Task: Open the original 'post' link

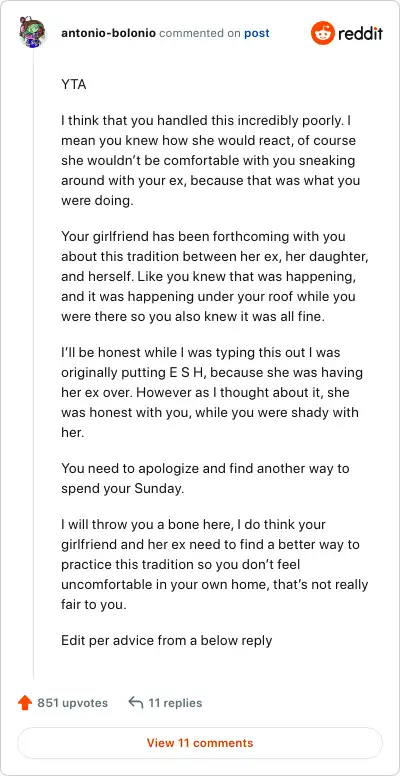Action: coord(257,34)
